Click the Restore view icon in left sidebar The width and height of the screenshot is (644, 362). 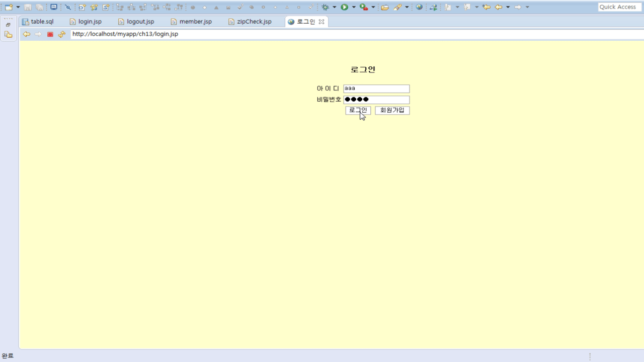[8, 25]
